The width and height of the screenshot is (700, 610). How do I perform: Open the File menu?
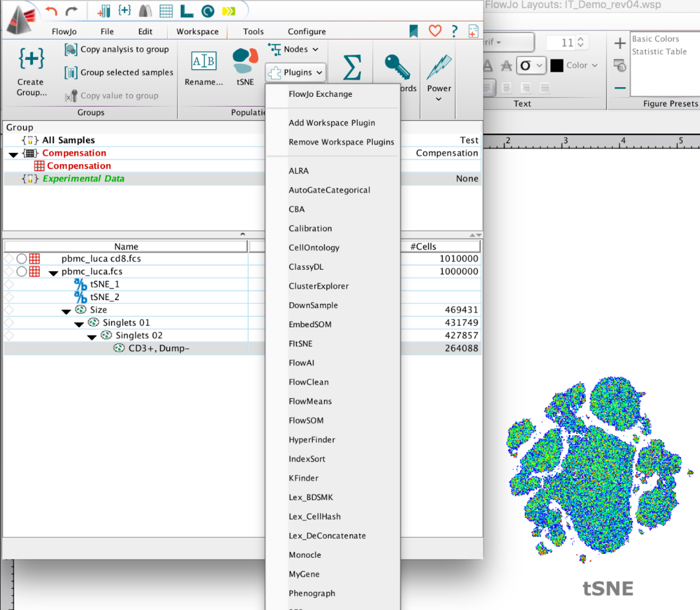pyautogui.click(x=107, y=31)
